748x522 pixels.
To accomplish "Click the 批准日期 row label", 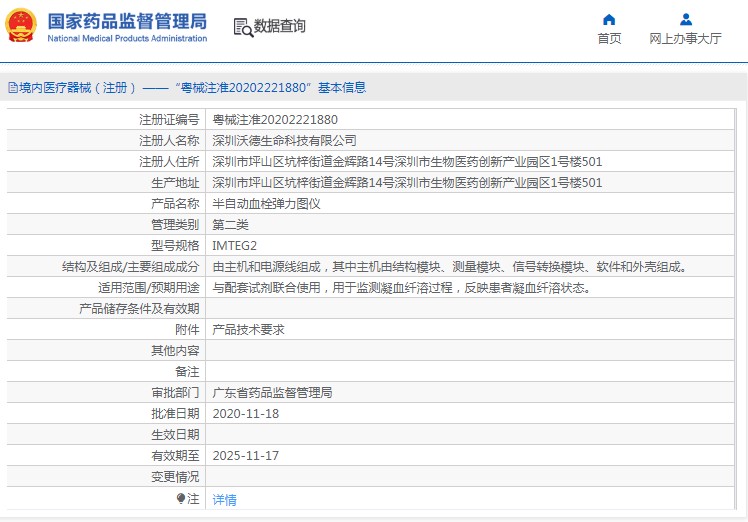I will pyautogui.click(x=175, y=414).
